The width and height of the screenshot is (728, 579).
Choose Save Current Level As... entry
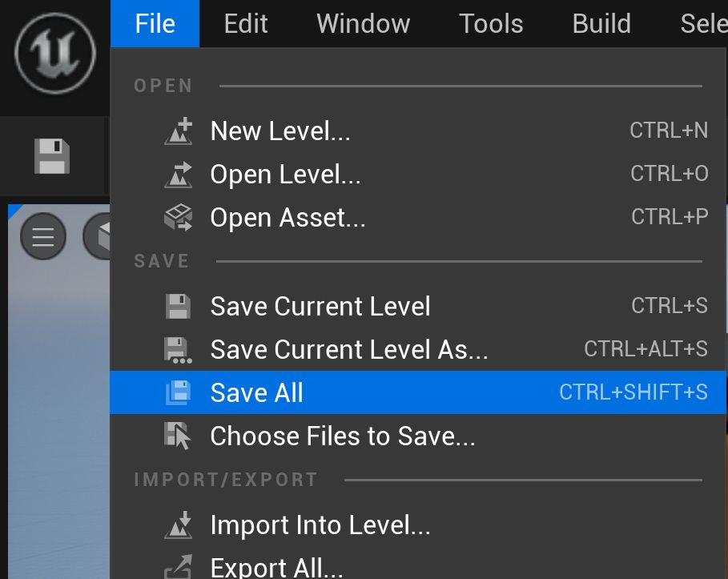tap(348, 350)
